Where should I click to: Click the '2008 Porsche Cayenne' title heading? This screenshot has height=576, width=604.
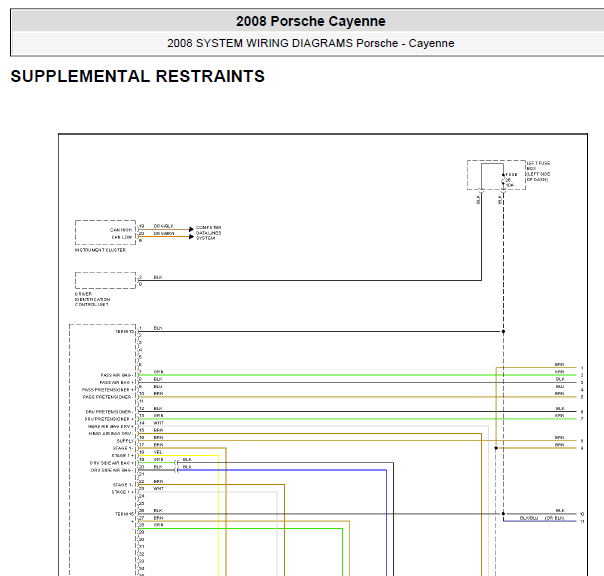click(x=310, y=21)
